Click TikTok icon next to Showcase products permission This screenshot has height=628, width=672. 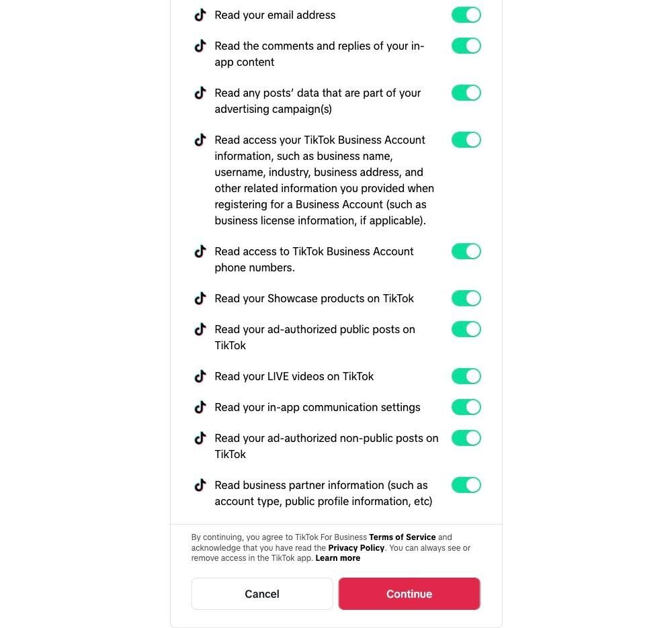tap(200, 298)
